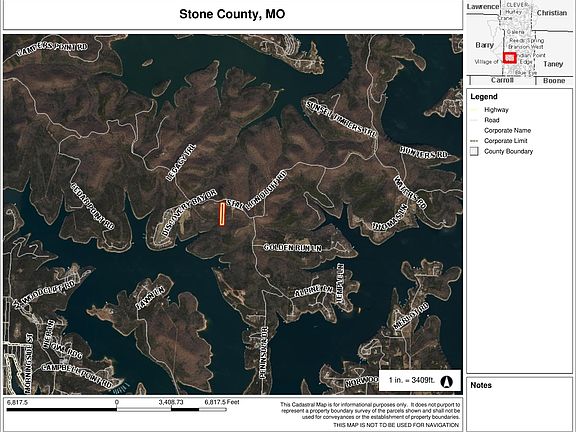
Task: Click the Norwood road label
Action: [362, 382]
